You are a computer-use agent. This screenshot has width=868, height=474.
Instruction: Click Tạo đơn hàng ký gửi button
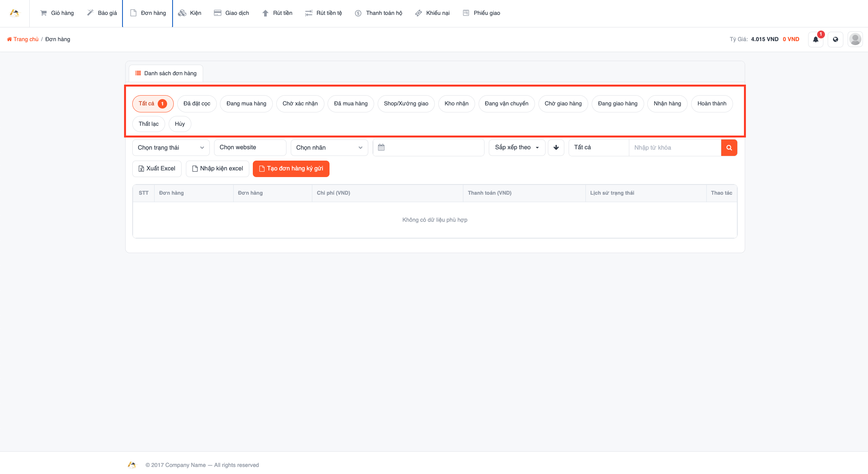click(x=291, y=169)
